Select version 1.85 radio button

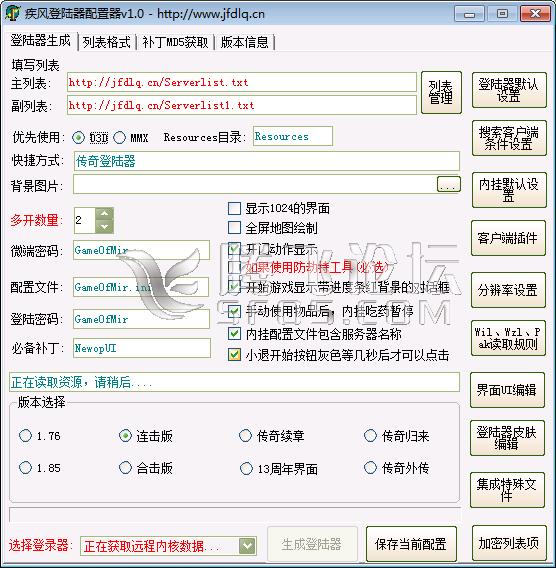click(25, 468)
